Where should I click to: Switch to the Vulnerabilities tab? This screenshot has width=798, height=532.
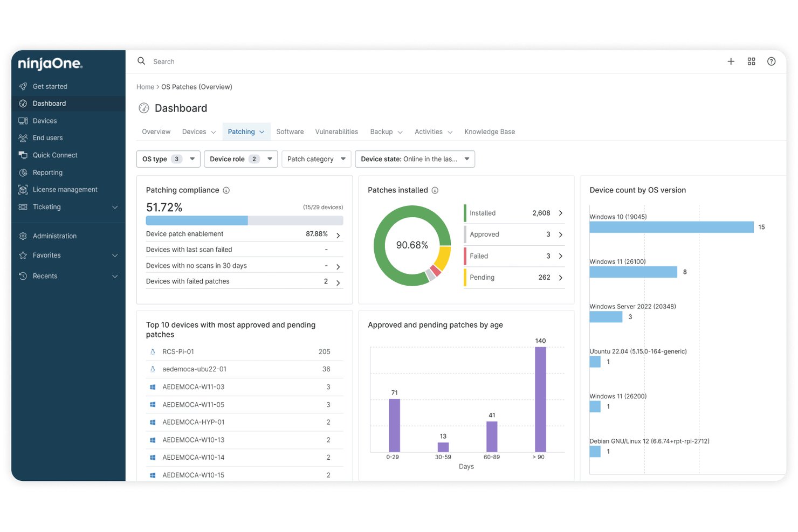coord(336,132)
